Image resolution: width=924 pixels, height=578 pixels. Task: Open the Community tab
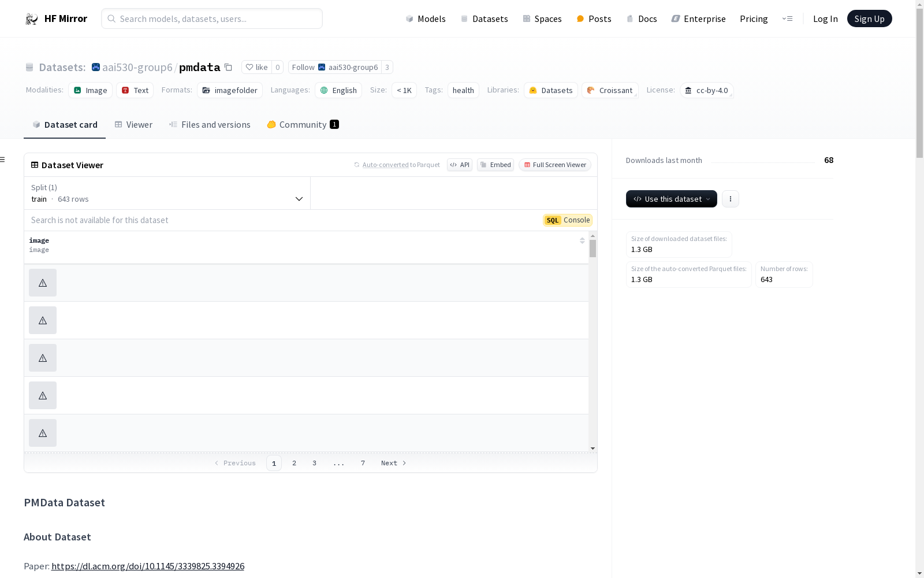(x=303, y=125)
